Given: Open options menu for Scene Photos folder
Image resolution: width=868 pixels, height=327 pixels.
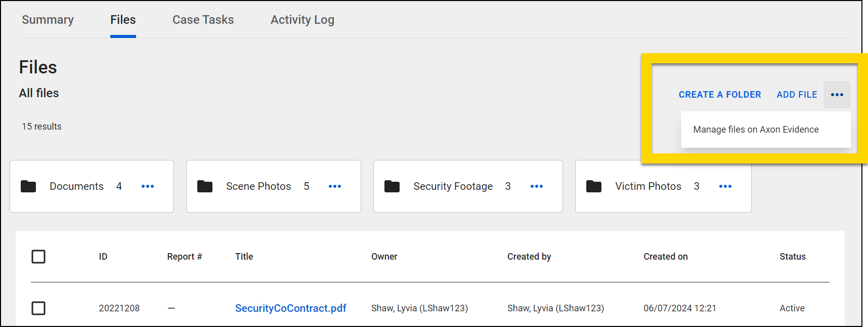Looking at the screenshot, I should [334, 186].
